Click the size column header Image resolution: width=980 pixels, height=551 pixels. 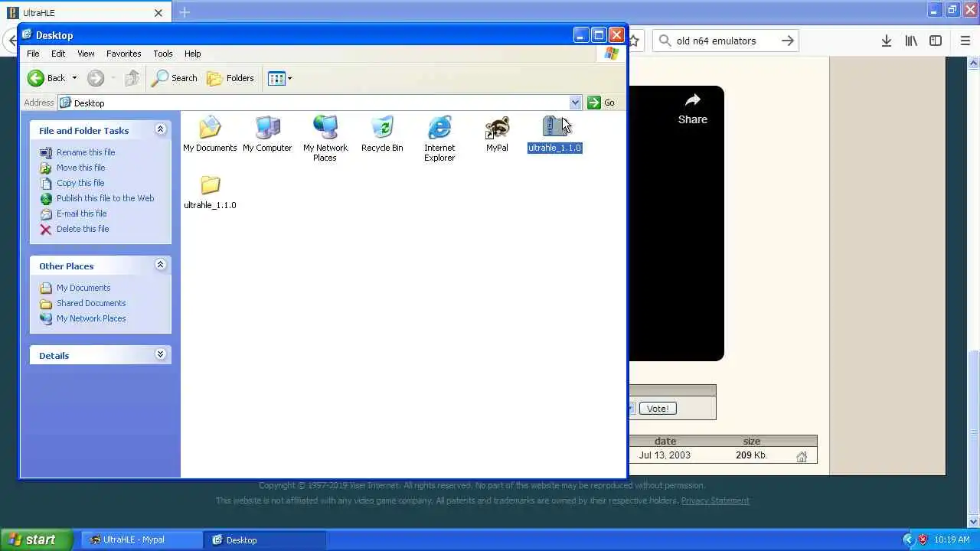pyautogui.click(x=752, y=441)
